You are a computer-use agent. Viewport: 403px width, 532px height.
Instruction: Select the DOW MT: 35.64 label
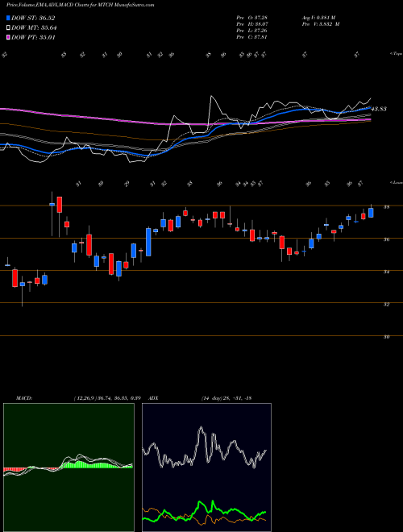(34, 28)
